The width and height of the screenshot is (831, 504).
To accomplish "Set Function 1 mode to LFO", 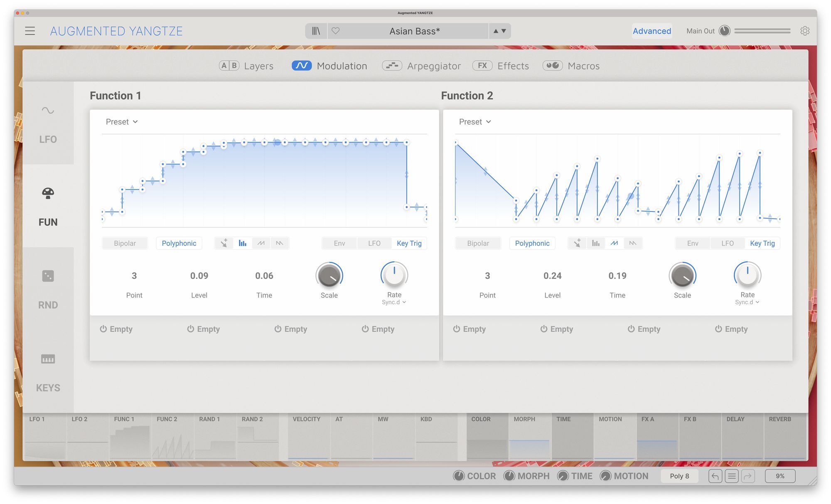I will click(x=374, y=243).
